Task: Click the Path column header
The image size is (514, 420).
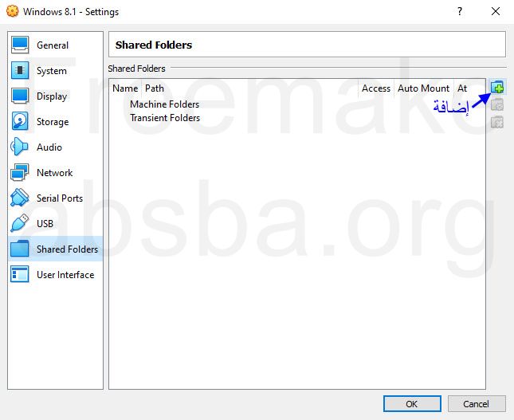Action: pos(249,88)
